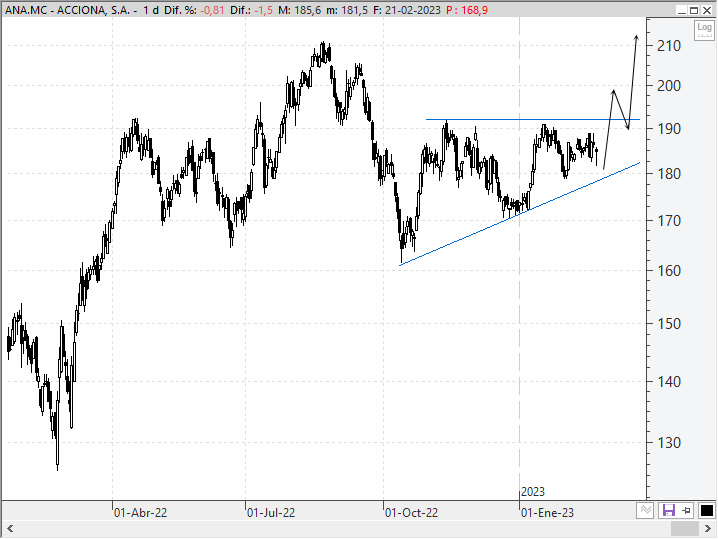Click the 190 price axis label
718x539 pixels.
tap(669, 129)
